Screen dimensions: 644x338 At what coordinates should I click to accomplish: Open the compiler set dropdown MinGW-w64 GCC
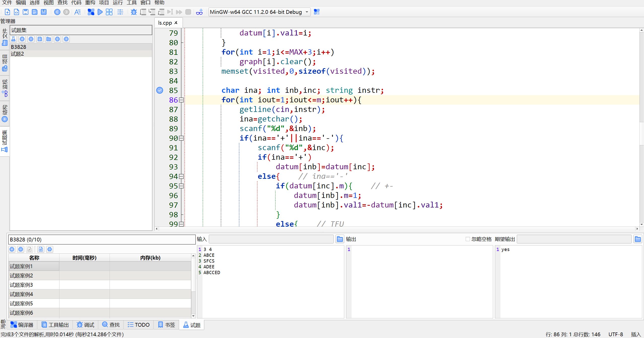click(259, 12)
